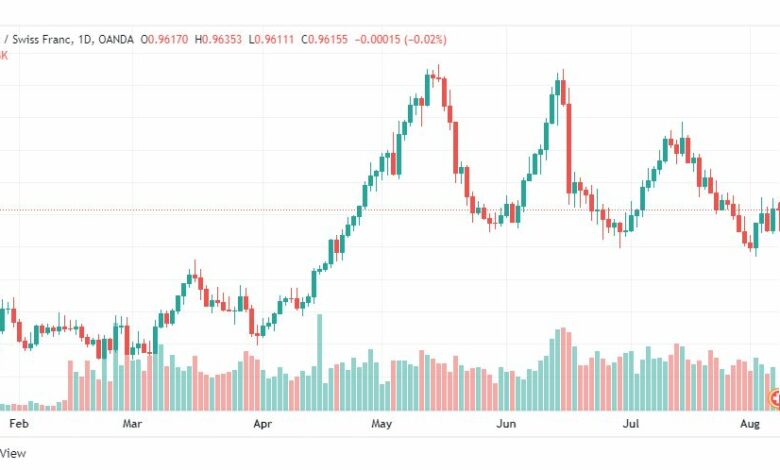Click the Swiss flag economic event icon
This screenshot has width=780, height=470.
[x=775, y=398]
